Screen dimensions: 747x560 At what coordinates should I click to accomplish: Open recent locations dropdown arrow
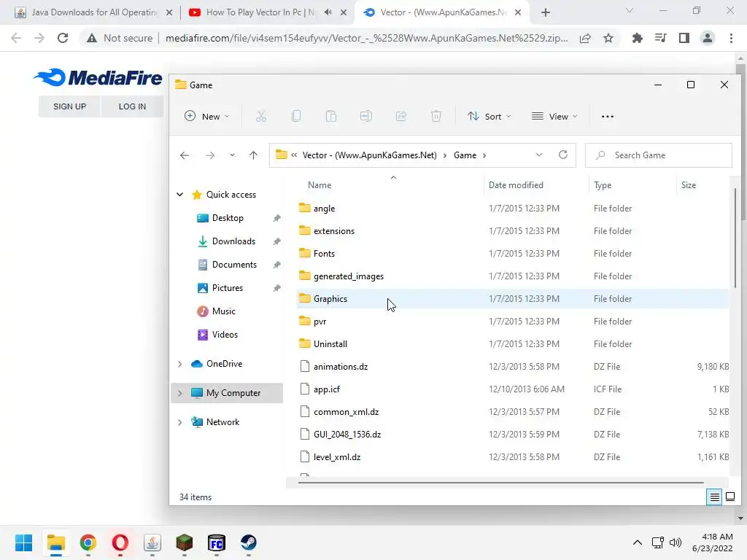point(232,155)
